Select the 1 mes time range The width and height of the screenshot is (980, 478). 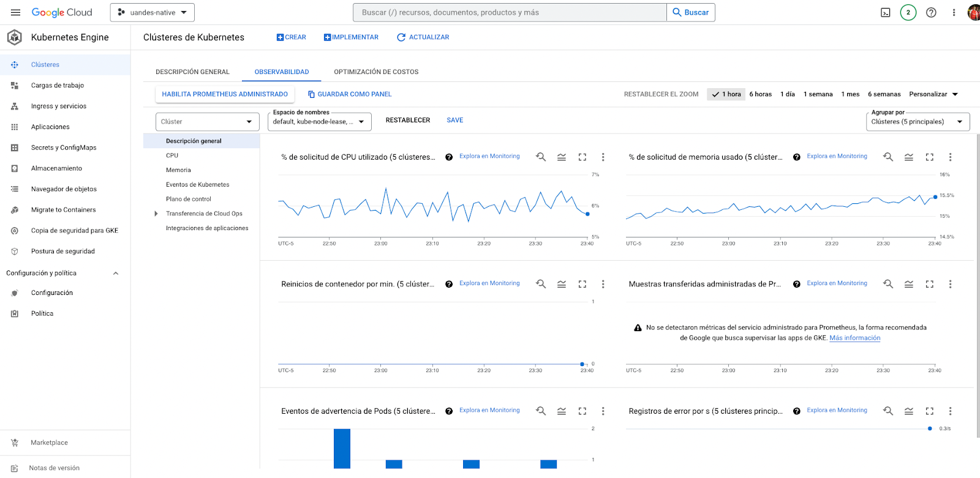(850, 94)
